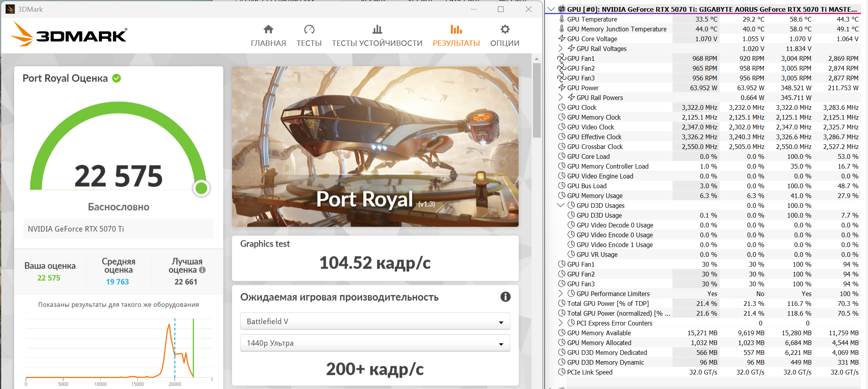Click the 104.52 кадр/с graphics test result
This screenshot has height=389, width=868.
coord(375,263)
